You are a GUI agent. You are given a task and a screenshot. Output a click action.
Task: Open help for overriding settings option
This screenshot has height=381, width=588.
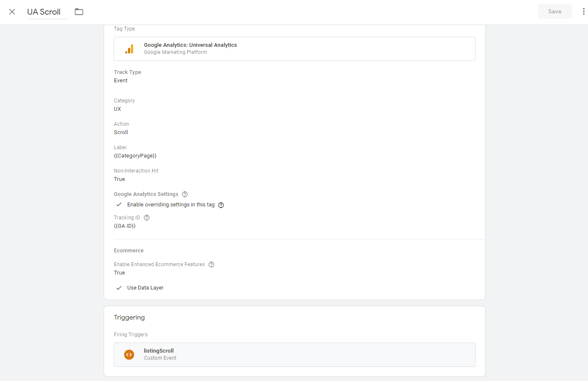pos(221,205)
